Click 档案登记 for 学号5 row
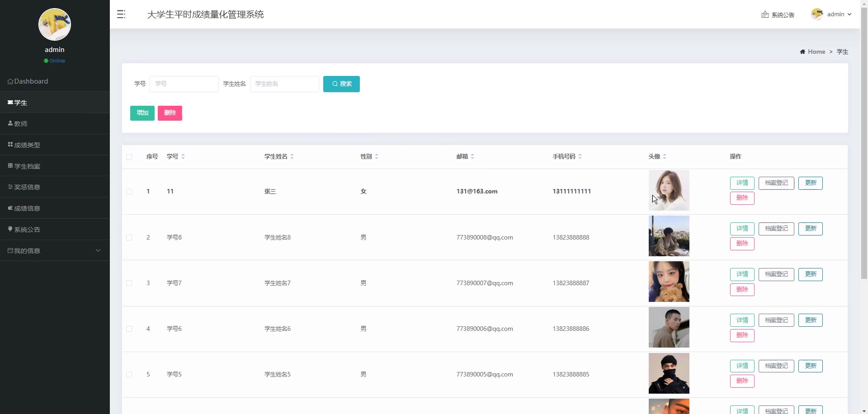 click(776, 366)
